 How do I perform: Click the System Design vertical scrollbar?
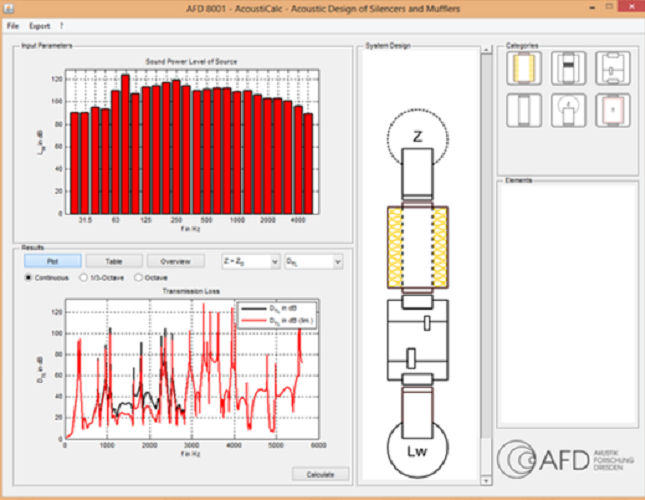[485, 250]
